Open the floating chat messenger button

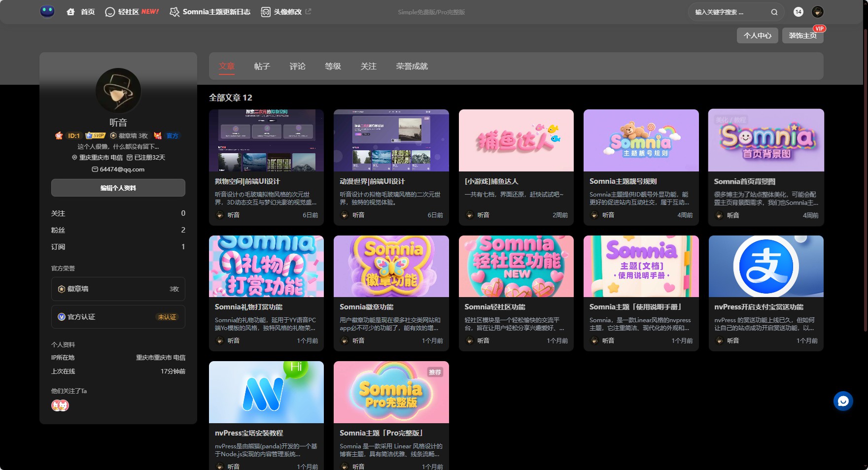843,401
